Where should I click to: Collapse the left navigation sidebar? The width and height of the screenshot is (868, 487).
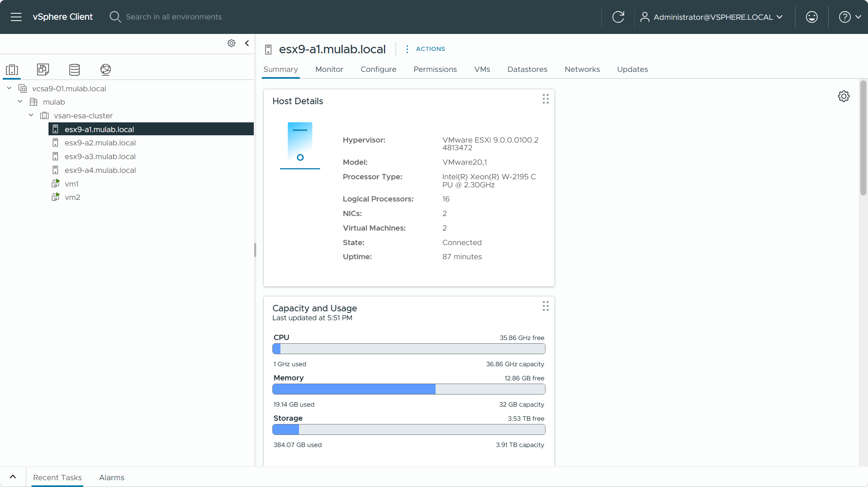point(247,43)
